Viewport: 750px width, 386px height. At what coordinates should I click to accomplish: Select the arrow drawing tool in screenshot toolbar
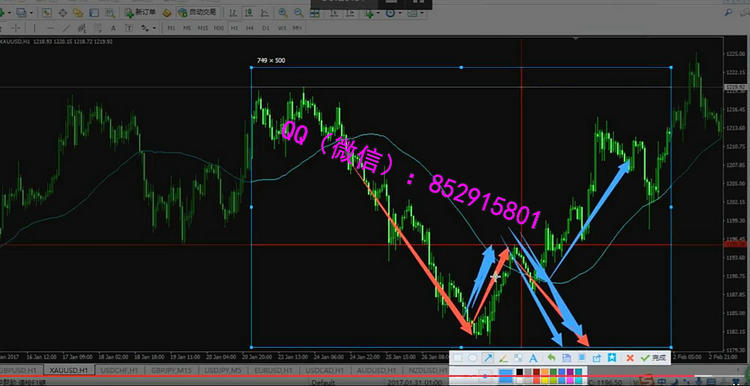pyautogui.click(x=487, y=357)
